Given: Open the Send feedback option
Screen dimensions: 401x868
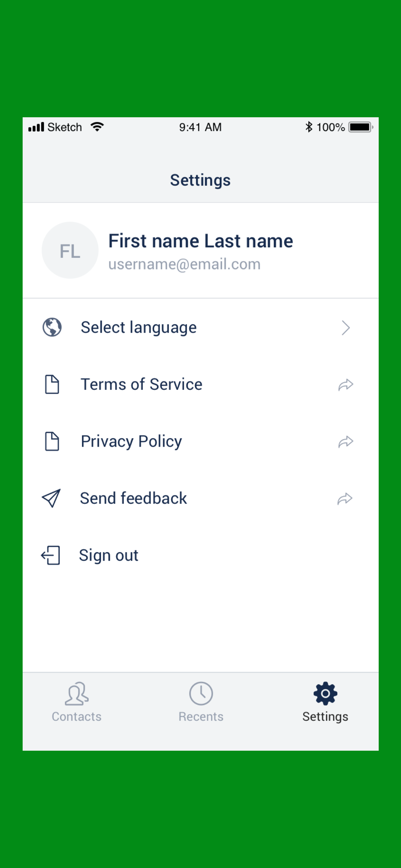Looking at the screenshot, I should pyautogui.click(x=133, y=498).
